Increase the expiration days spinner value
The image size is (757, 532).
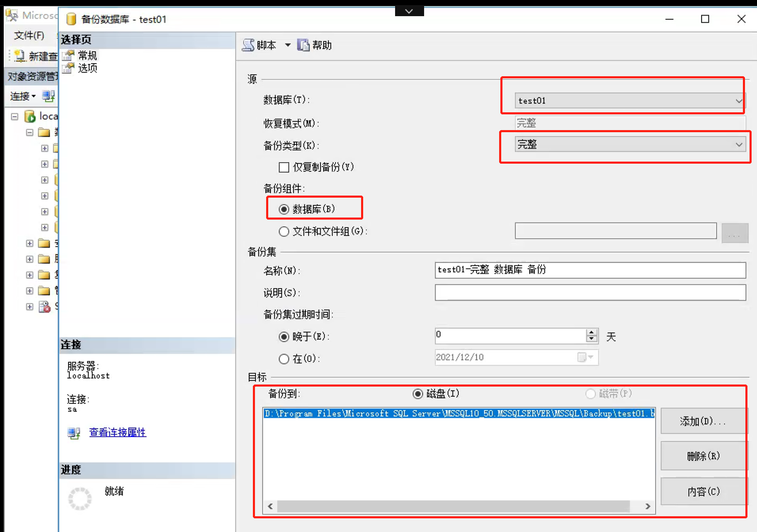[592, 332]
